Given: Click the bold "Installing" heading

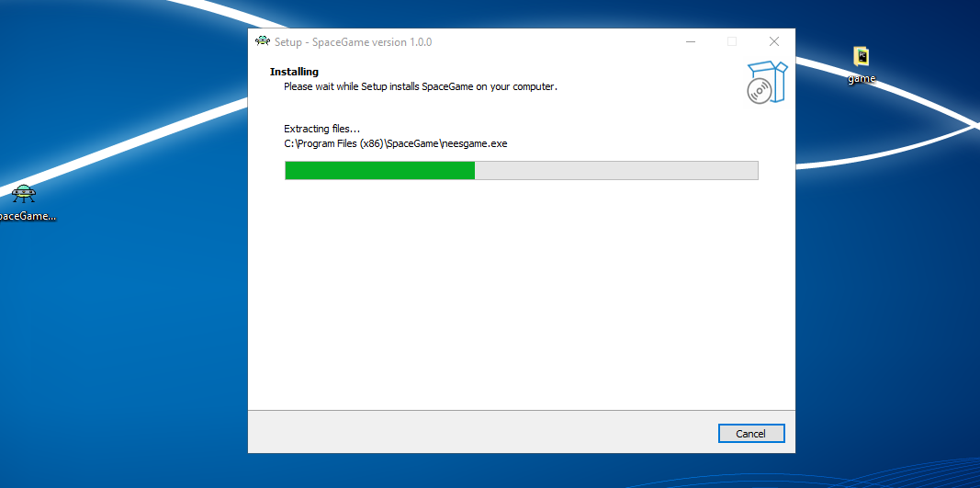Looking at the screenshot, I should [x=294, y=72].
